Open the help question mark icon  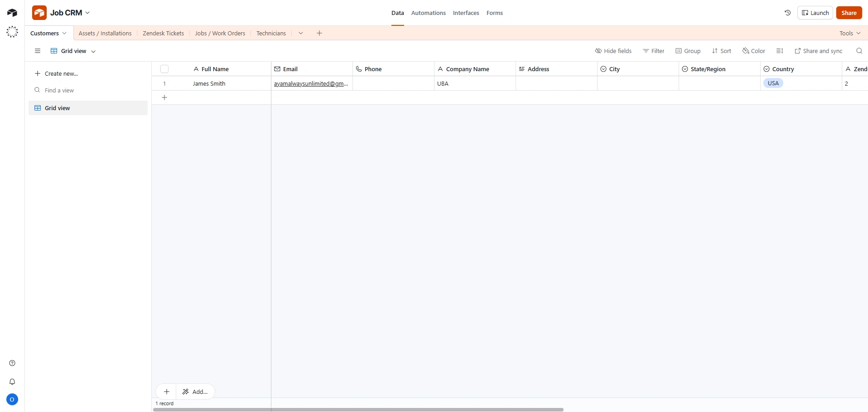12,363
